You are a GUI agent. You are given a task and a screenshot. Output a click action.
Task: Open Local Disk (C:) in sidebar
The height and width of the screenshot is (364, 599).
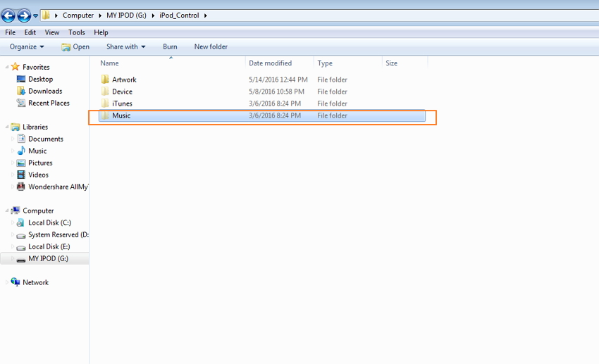pos(49,222)
